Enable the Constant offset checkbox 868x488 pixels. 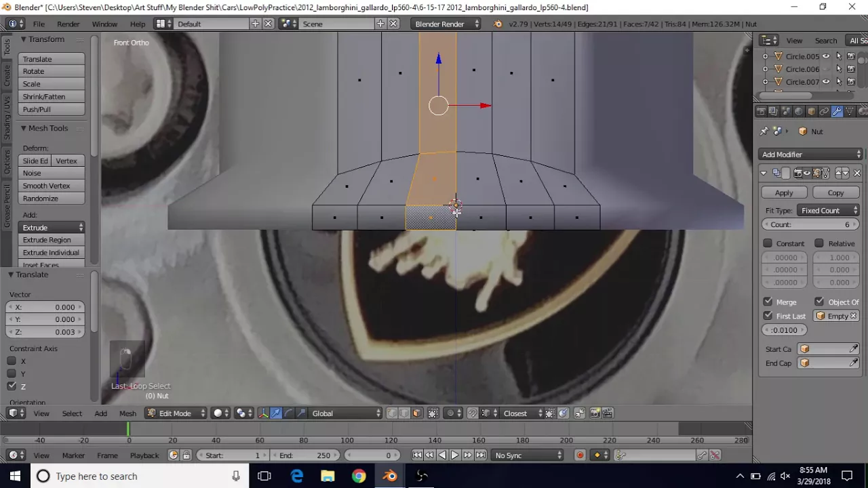[768, 243]
